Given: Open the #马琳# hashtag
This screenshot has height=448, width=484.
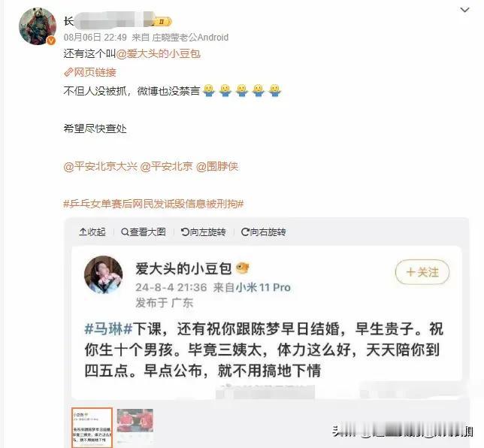Looking at the screenshot, I should point(108,328).
